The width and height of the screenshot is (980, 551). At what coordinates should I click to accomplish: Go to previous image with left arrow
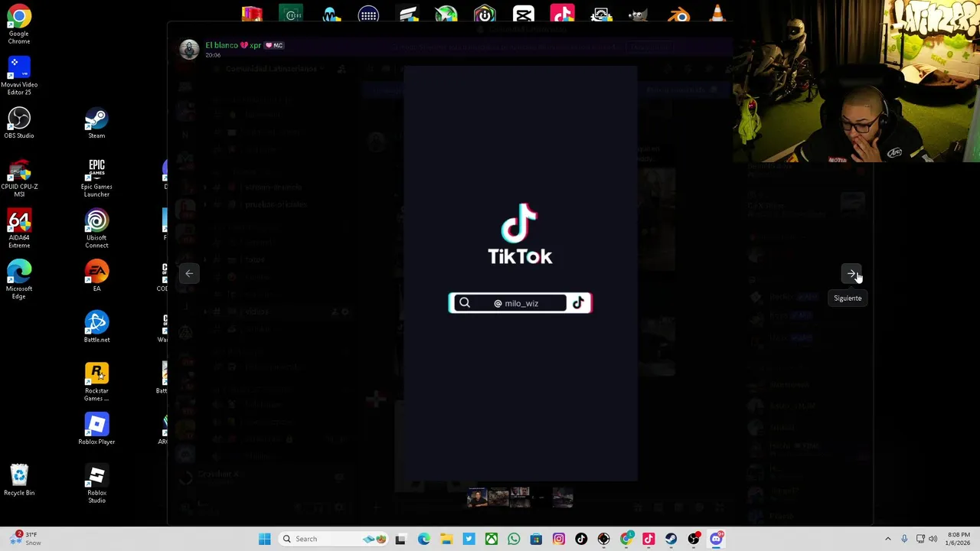tap(189, 273)
